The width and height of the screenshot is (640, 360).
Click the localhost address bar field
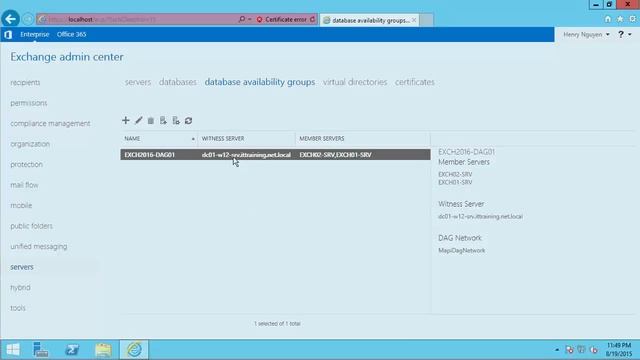point(139,19)
